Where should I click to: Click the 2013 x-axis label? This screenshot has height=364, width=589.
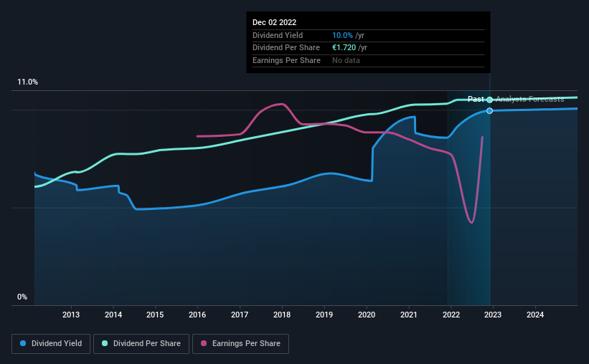71,315
